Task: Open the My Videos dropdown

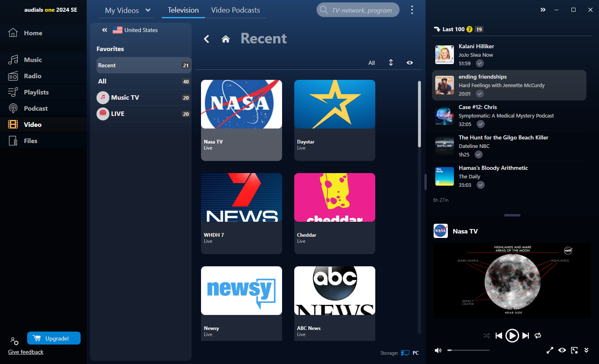Action: point(127,10)
